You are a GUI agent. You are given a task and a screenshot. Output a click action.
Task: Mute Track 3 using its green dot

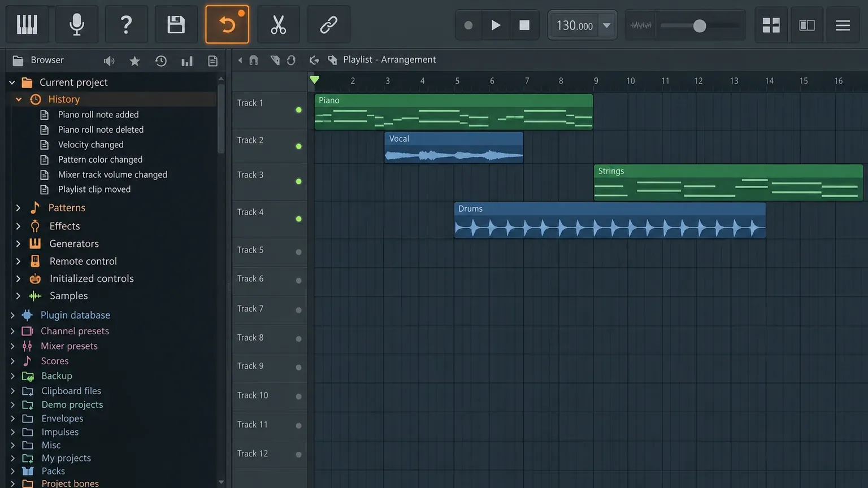pos(299,181)
